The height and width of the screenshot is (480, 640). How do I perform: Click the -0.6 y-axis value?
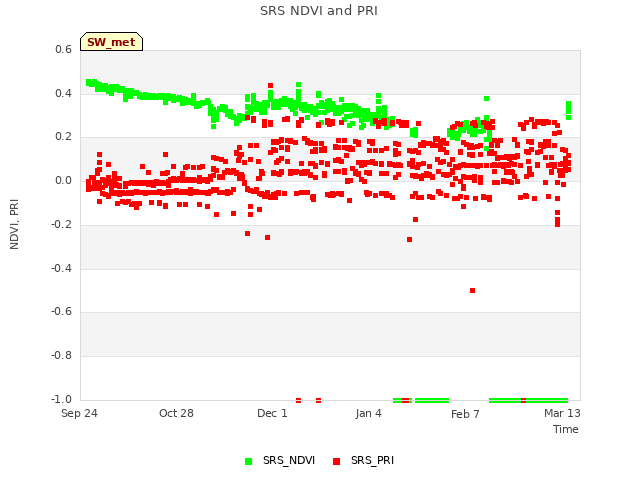click(x=62, y=312)
